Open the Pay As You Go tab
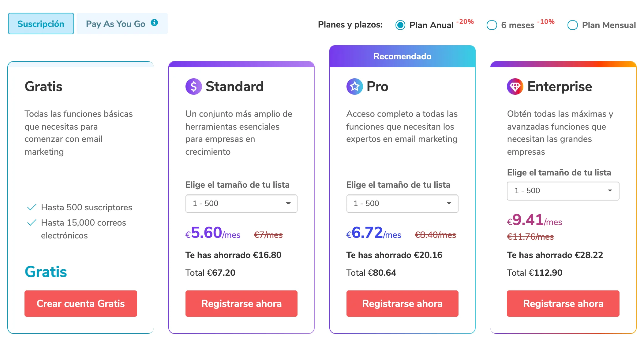This screenshot has width=644, height=343. click(116, 24)
